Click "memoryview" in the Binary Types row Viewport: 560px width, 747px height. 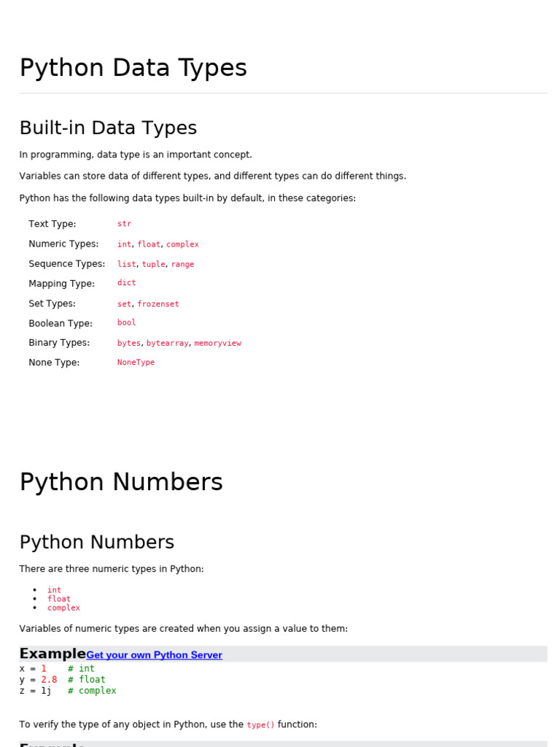(217, 343)
